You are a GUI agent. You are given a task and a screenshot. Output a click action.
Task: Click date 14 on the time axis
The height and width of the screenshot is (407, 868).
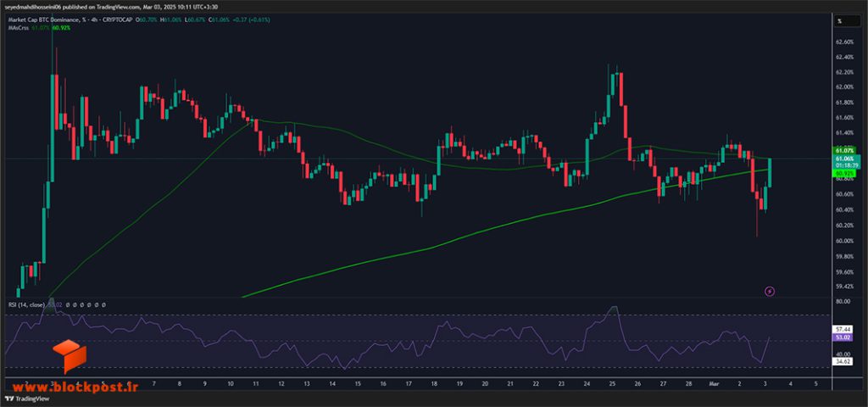click(332, 383)
